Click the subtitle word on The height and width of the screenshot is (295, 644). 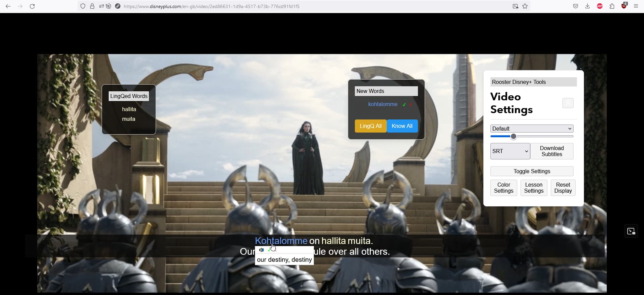(x=314, y=241)
